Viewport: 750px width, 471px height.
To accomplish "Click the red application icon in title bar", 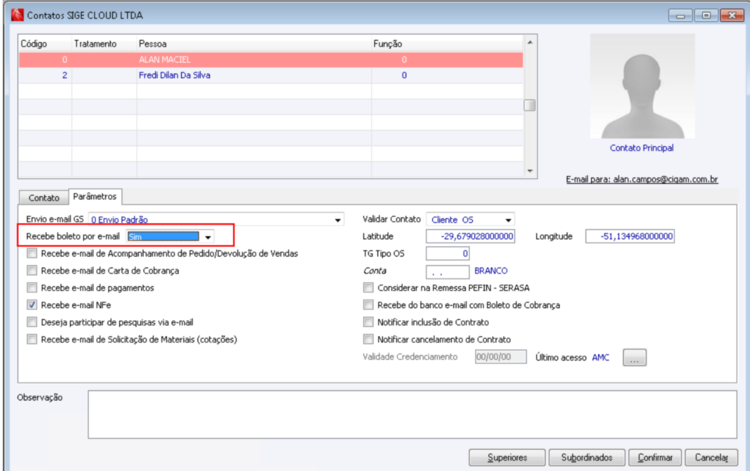I will (17, 15).
